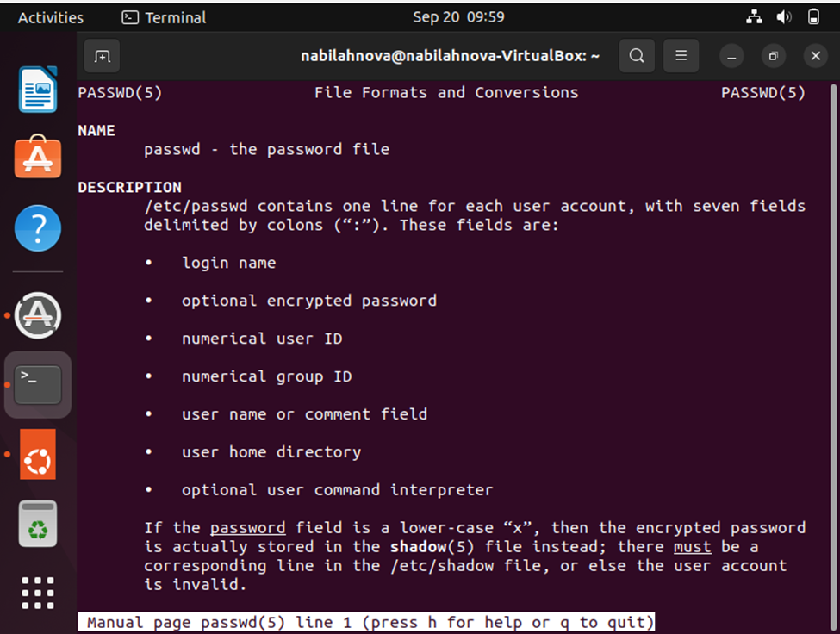Open the Activities overview
Viewport: 840px width, 634px height.
click(50, 18)
